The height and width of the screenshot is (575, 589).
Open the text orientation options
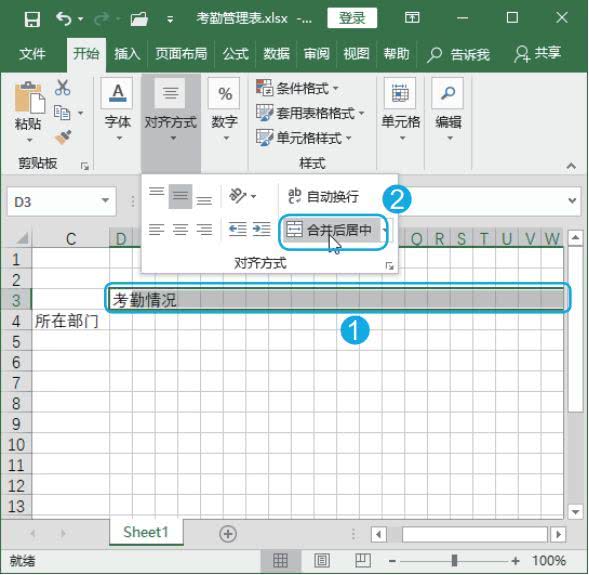click(243, 196)
